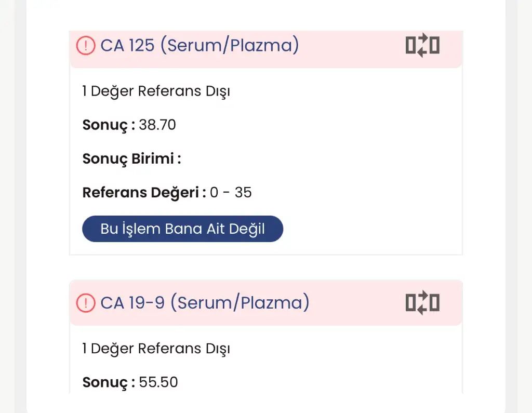
Task: Click the CA 19-9 warning exclamation icon
Action: click(86, 302)
